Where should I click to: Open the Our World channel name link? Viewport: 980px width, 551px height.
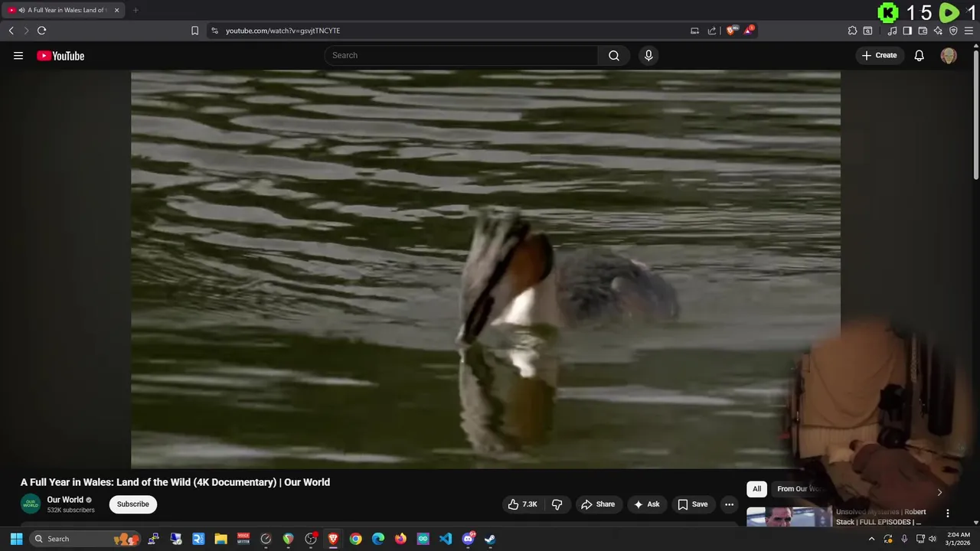(x=65, y=500)
